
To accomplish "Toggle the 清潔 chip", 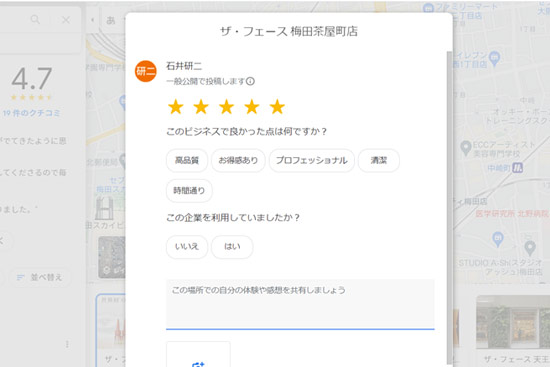I will [x=379, y=160].
